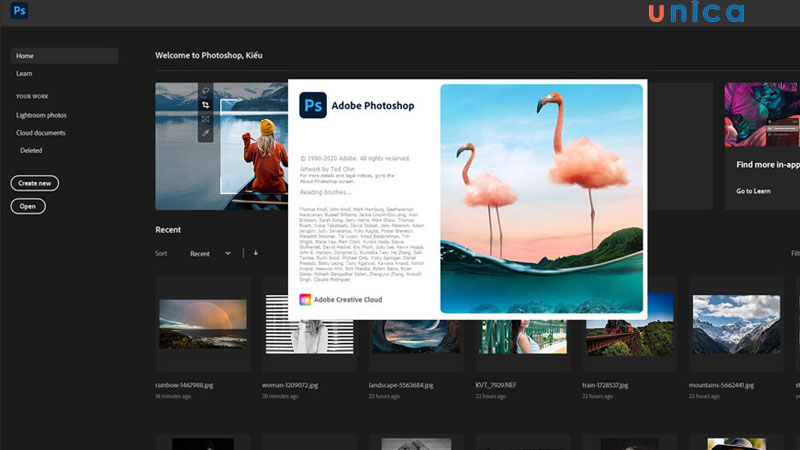Open the KVT_7929.NEF thumbnail
Image resolution: width=800 pixels, height=450 pixels.
(x=522, y=337)
